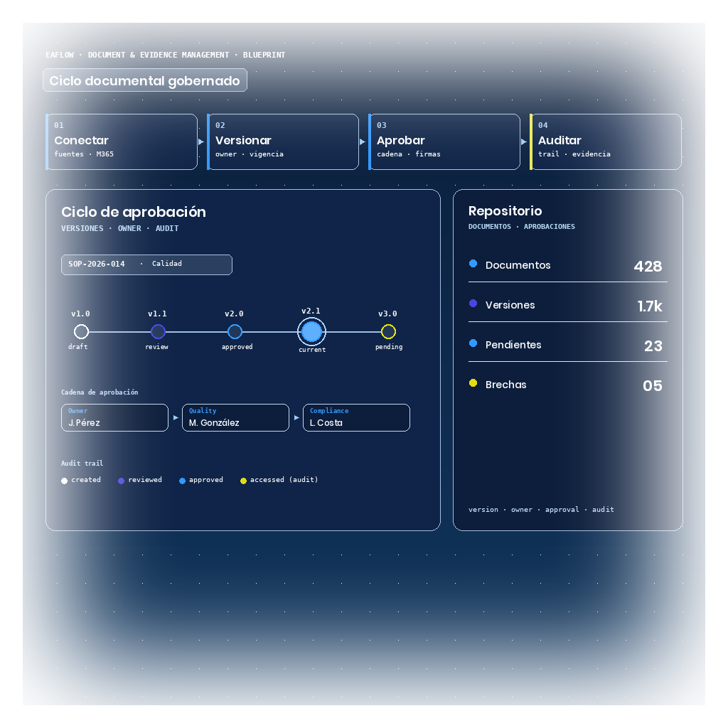Open the Owner J. Pérez approver box

[114, 417]
